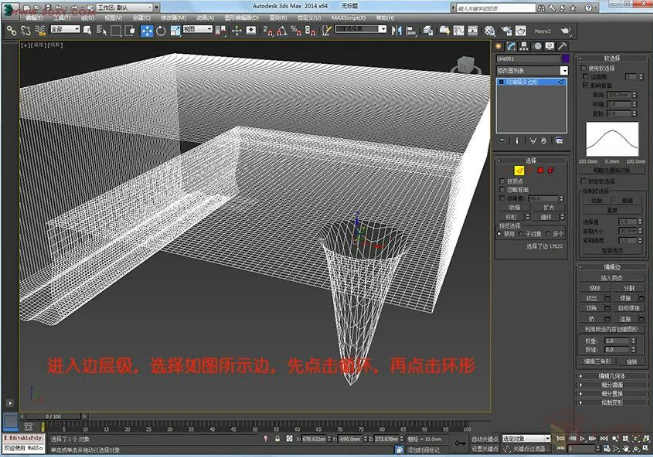Open the workspace selector dropdown

pyautogui.click(x=126, y=7)
